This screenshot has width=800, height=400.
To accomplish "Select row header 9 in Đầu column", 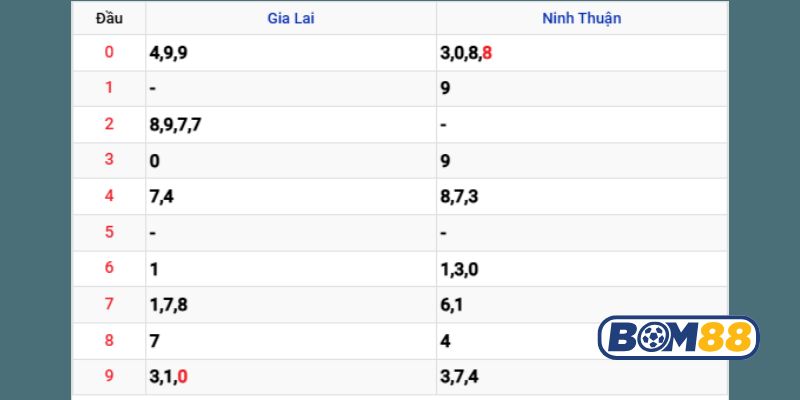I will 109,377.
